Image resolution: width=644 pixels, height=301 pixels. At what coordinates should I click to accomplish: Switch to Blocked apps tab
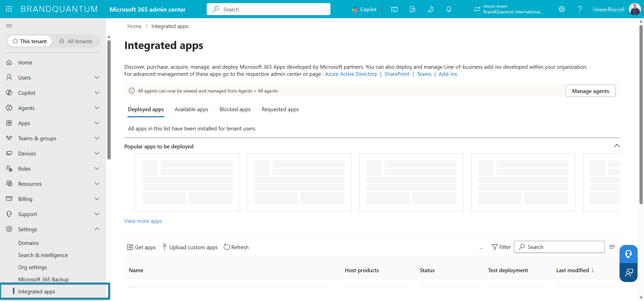[x=235, y=109]
